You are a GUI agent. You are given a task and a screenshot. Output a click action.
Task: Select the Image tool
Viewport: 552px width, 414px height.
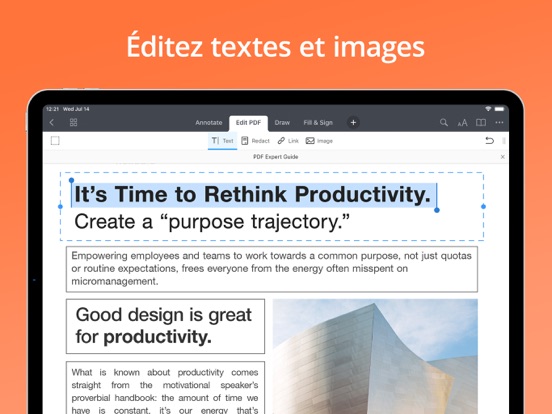pyautogui.click(x=319, y=141)
